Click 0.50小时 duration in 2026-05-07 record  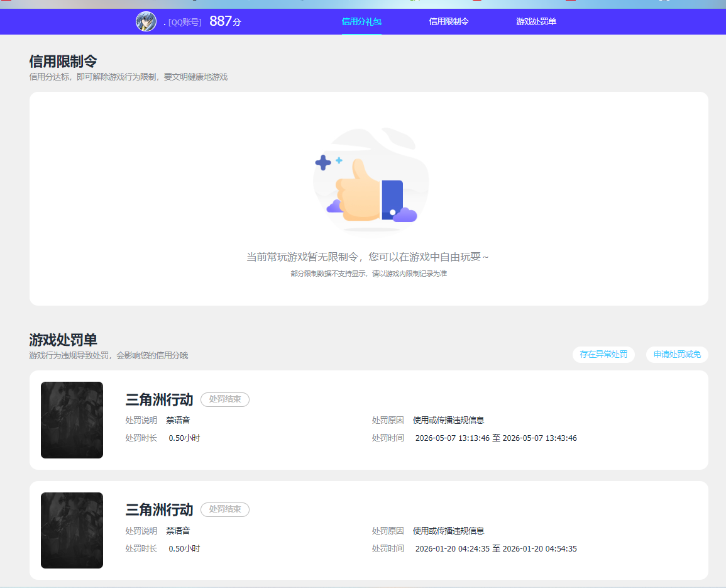tap(184, 438)
